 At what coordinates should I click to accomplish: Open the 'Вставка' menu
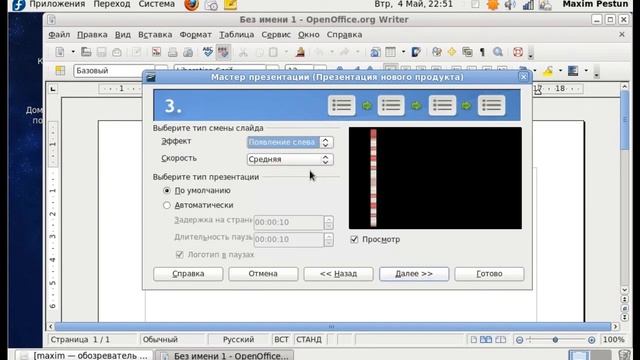[x=155, y=35]
